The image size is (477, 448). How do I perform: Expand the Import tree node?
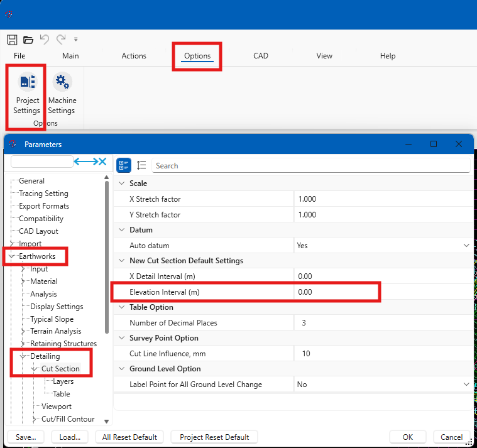click(11, 244)
